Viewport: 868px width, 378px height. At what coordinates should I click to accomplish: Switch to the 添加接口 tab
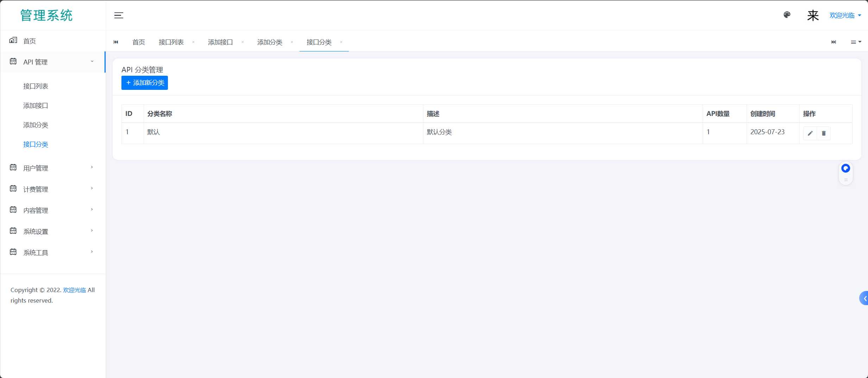pos(220,42)
